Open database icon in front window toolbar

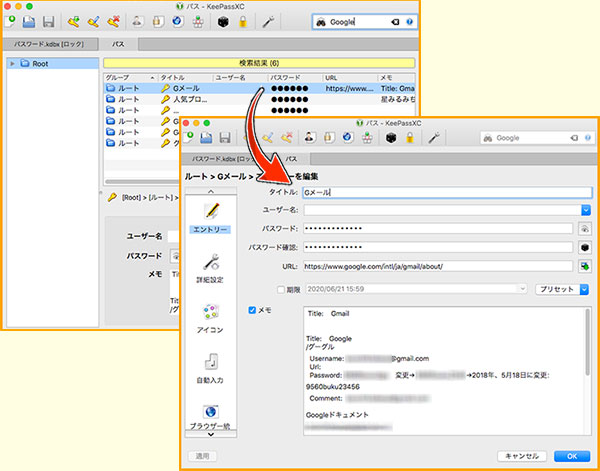207,137
